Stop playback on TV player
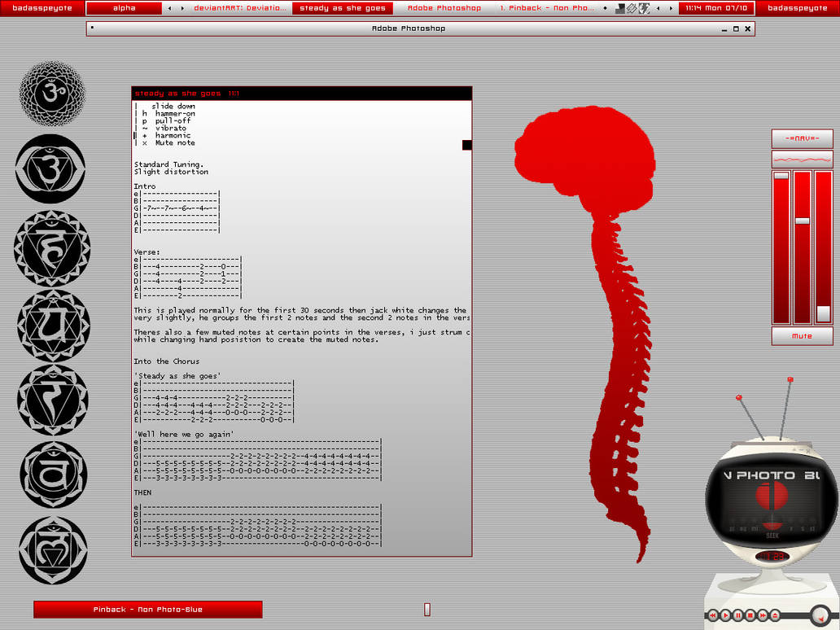The image size is (840, 630). click(750, 615)
